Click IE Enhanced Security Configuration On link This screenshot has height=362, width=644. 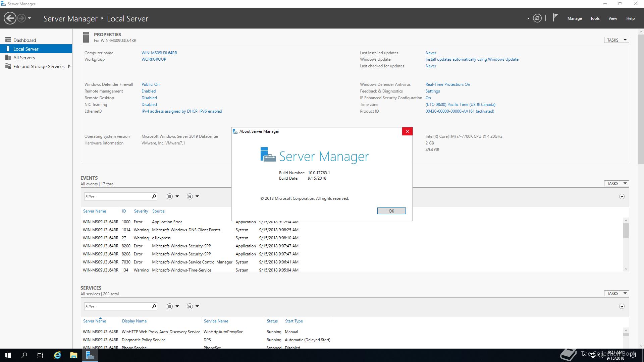pos(428,98)
